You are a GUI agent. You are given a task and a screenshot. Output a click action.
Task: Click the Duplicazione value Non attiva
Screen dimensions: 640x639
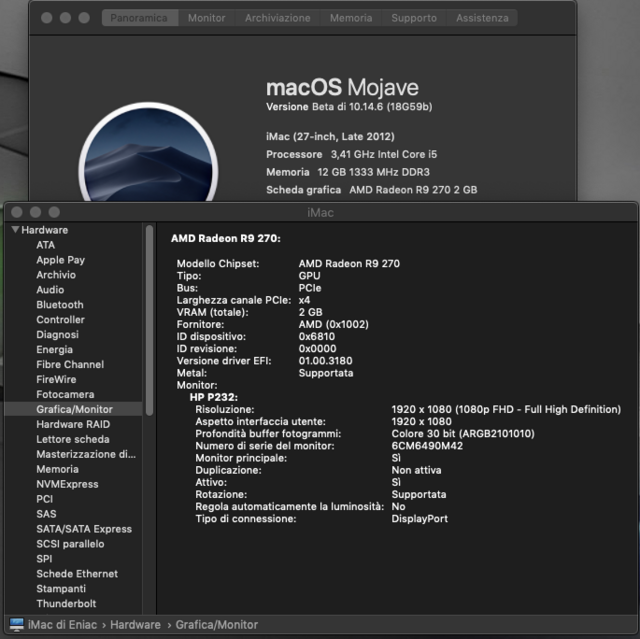coord(416,470)
